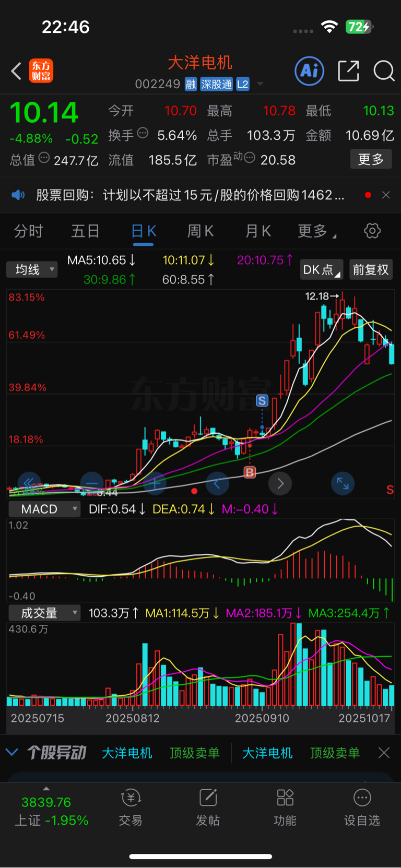The width and height of the screenshot is (401, 868).
Task: Tap the share export icon
Action: point(348,71)
